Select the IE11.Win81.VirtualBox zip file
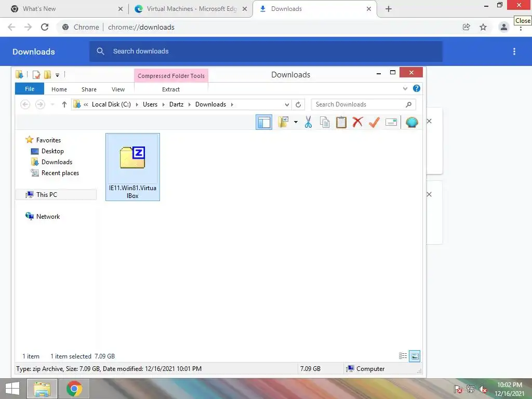 click(132, 167)
